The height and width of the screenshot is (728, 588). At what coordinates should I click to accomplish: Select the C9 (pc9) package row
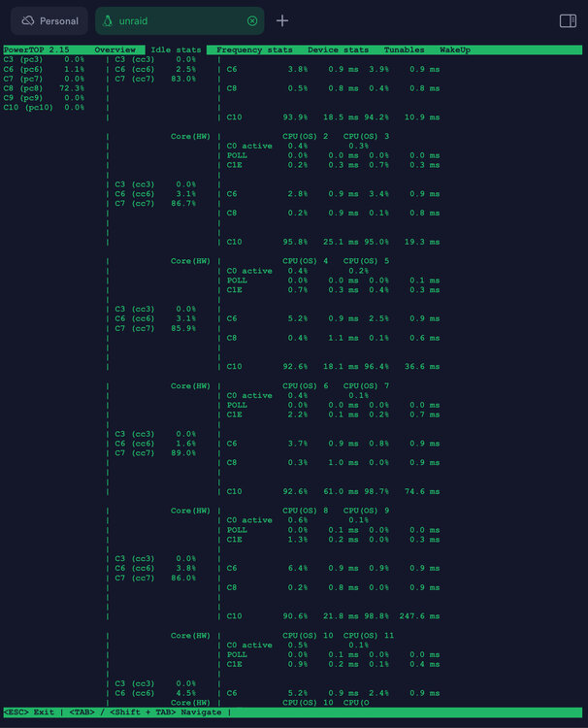coord(44,98)
